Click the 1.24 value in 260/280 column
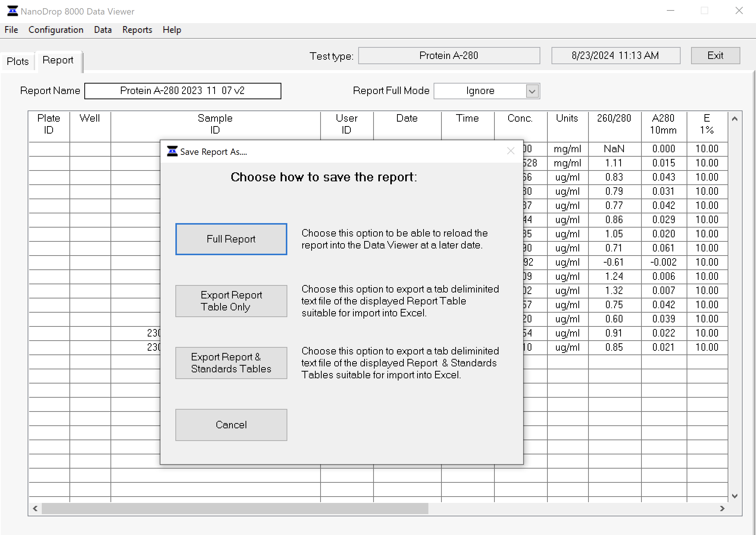Screen dimensions: 756x535 pos(614,276)
